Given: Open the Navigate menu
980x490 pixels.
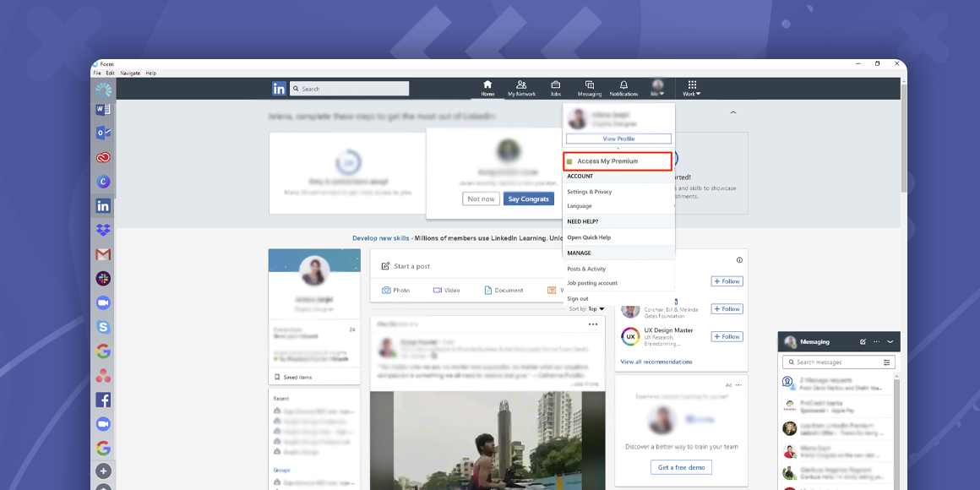Looking at the screenshot, I should click(x=131, y=73).
